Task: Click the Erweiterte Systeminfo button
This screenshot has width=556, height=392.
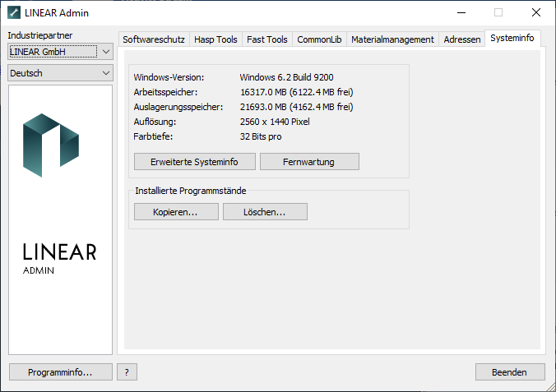Action: tap(195, 162)
